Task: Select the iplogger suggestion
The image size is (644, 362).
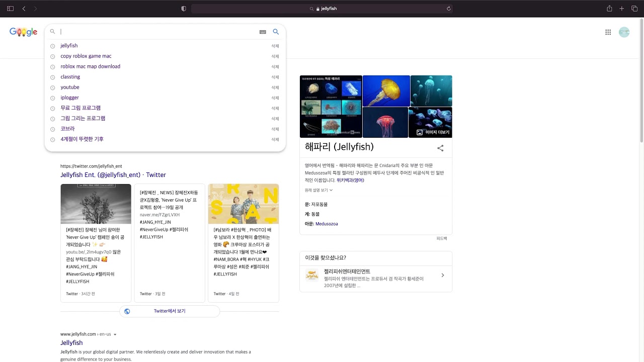Action: (70, 98)
